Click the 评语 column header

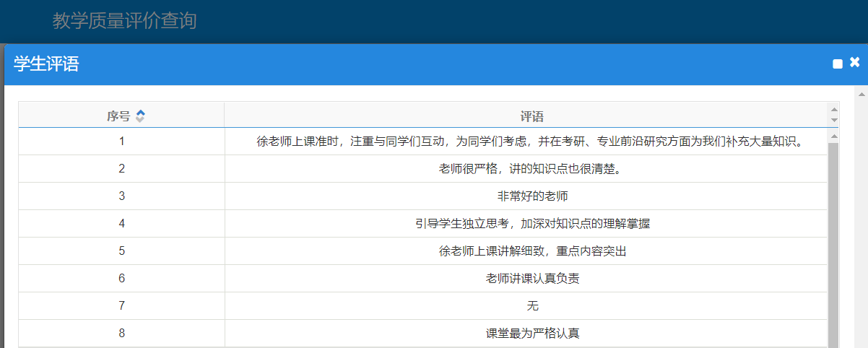(x=531, y=116)
